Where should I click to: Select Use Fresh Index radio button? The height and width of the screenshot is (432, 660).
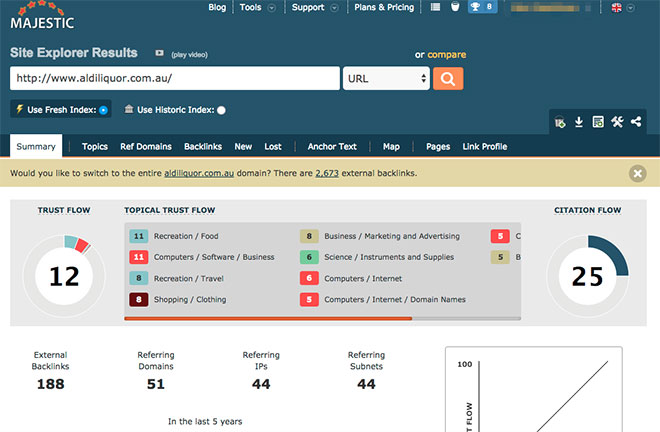[x=103, y=110]
